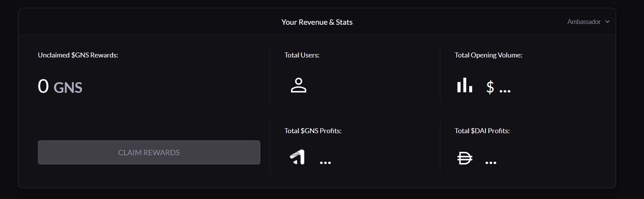The width and height of the screenshot is (644, 199).
Task: Click the Total Users label
Action: (x=302, y=55)
